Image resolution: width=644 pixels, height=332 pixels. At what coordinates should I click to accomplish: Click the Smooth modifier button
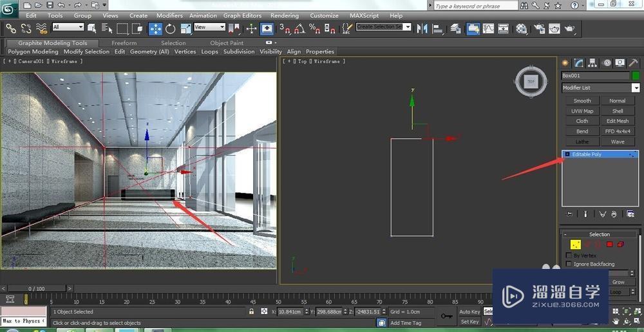pyautogui.click(x=582, y=100)
